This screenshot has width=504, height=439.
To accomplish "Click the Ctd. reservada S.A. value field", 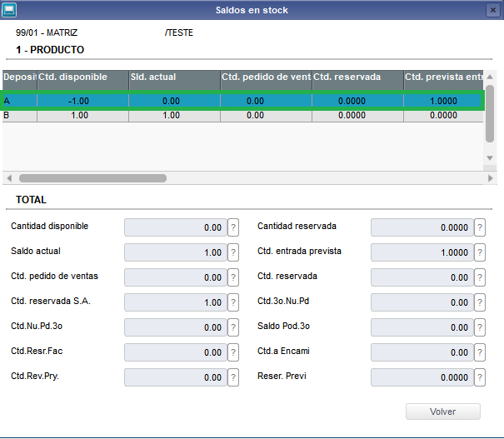I will (x=176, y=302).
